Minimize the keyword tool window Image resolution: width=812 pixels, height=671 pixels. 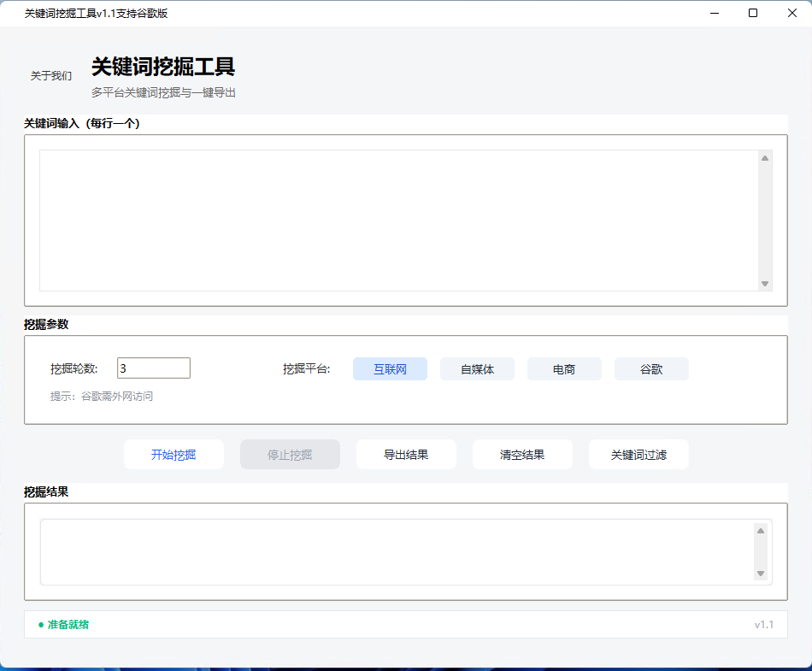[x=714, y=13]
